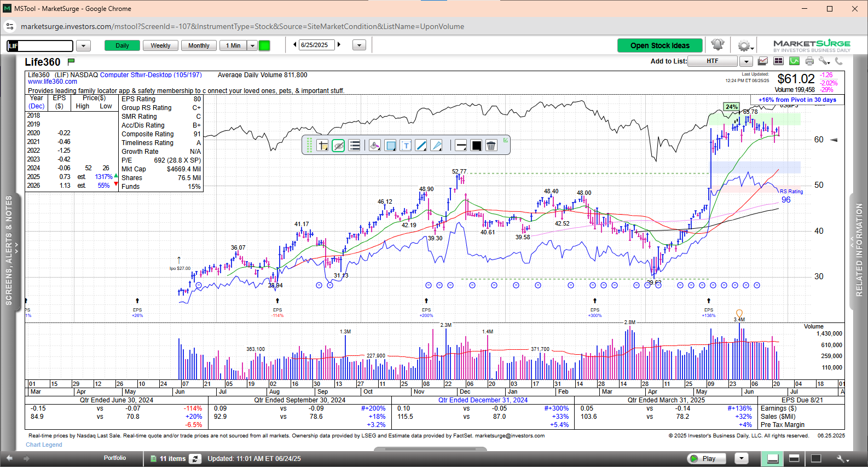Click the phone contact icon

coord(838,61)
